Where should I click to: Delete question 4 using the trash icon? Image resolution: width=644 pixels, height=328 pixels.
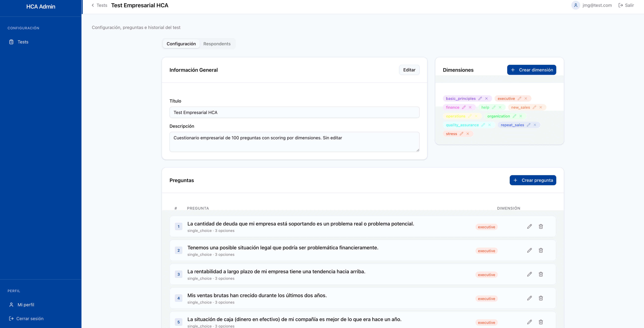coord(541,298)
